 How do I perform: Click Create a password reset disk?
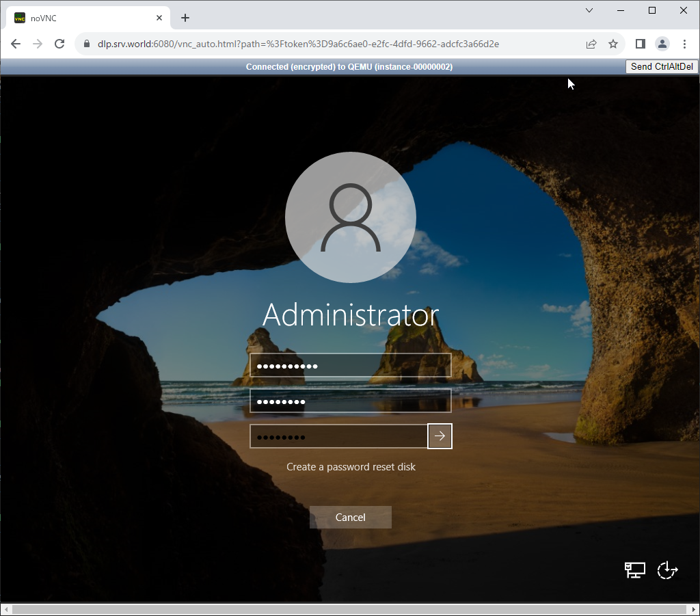click(x=351, y=467)
